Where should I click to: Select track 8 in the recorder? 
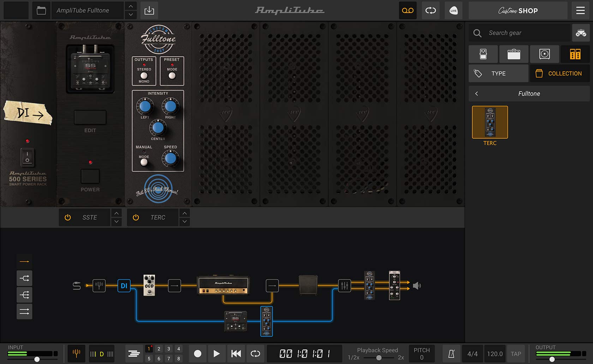pos(179,359)
